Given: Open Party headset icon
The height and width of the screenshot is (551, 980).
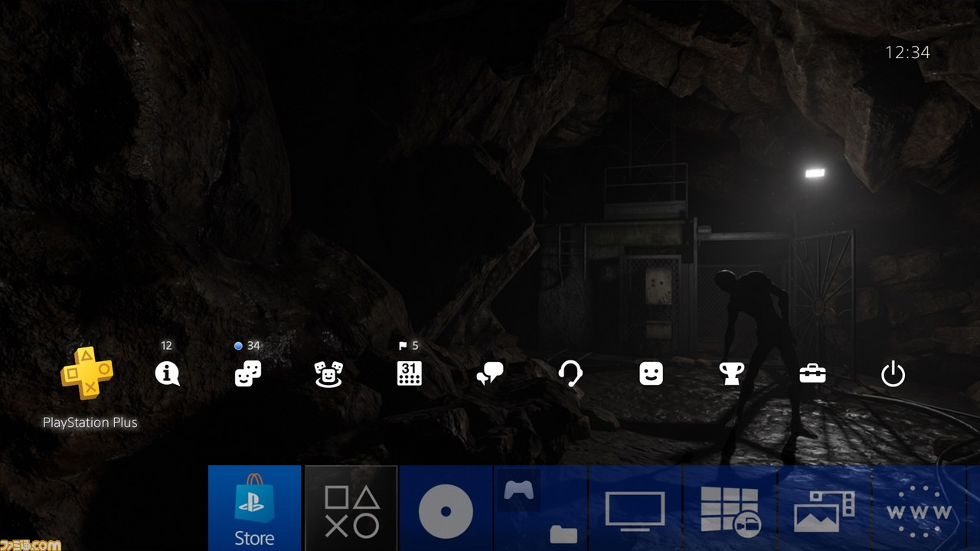Looking at the screenshot, I should [570, 373].
